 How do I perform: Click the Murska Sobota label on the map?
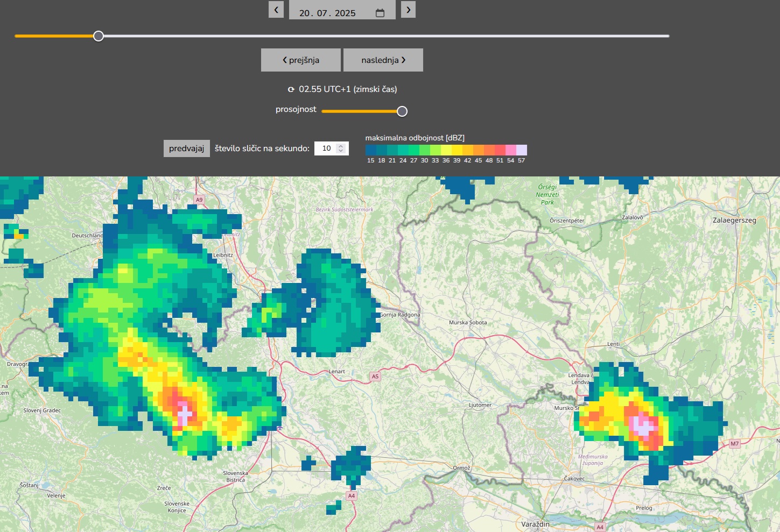pyautogui.click(x=468, y=323)
